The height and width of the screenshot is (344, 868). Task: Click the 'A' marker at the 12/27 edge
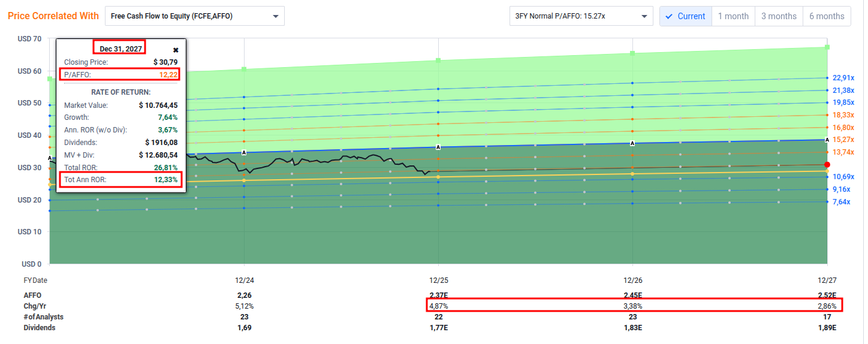tap(827, 140)
